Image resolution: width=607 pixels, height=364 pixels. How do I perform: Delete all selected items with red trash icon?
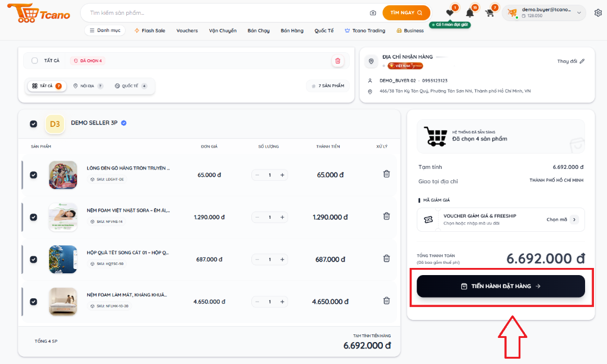coord(337,61)
